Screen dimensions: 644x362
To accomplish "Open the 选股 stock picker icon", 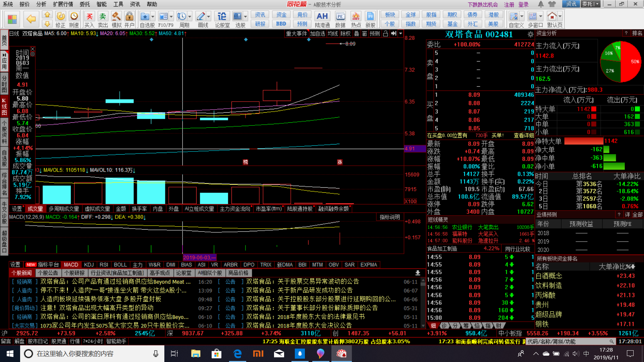I will 238,19.
